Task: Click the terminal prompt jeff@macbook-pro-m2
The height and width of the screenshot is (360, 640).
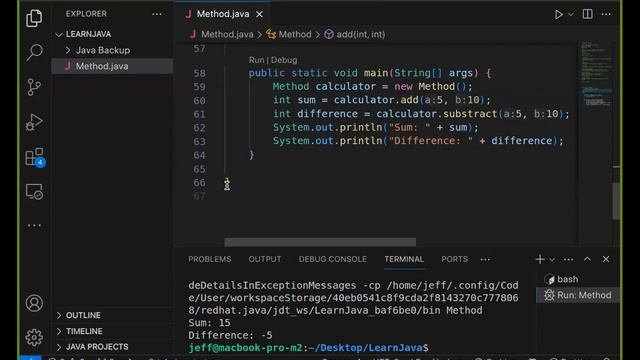Action: click(245, 348)
